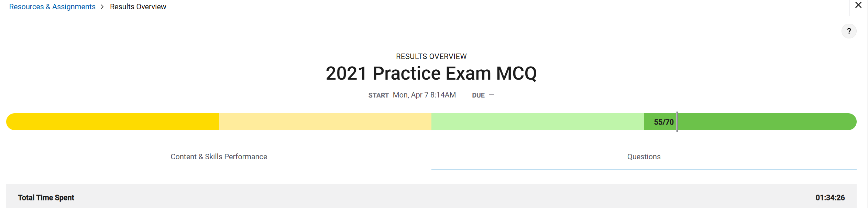Click the START date Mon, Apr 7
Viewport: 868px width, 208px height.
coord(424,95)
